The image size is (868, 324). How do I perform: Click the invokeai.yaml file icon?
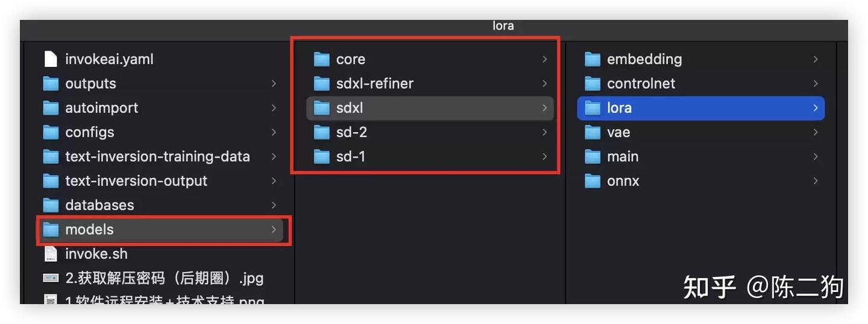(x=51, y=59)
